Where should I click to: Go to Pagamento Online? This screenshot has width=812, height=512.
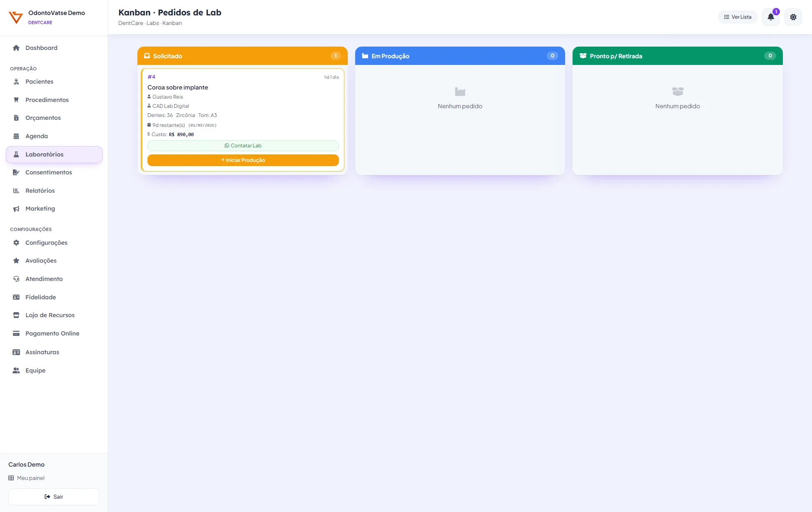tap(55, 333)
